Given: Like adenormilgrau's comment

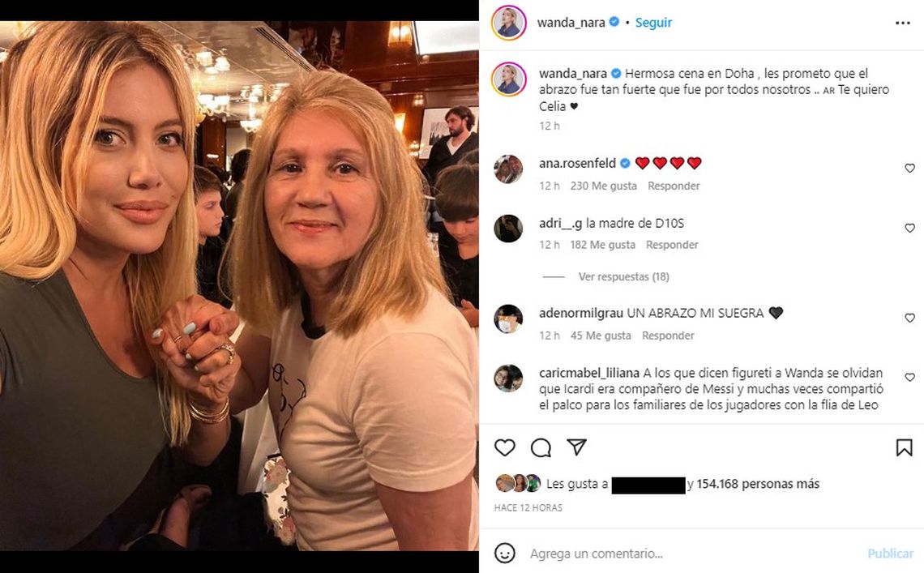Looking at the screenshot, I should [909, 319].
